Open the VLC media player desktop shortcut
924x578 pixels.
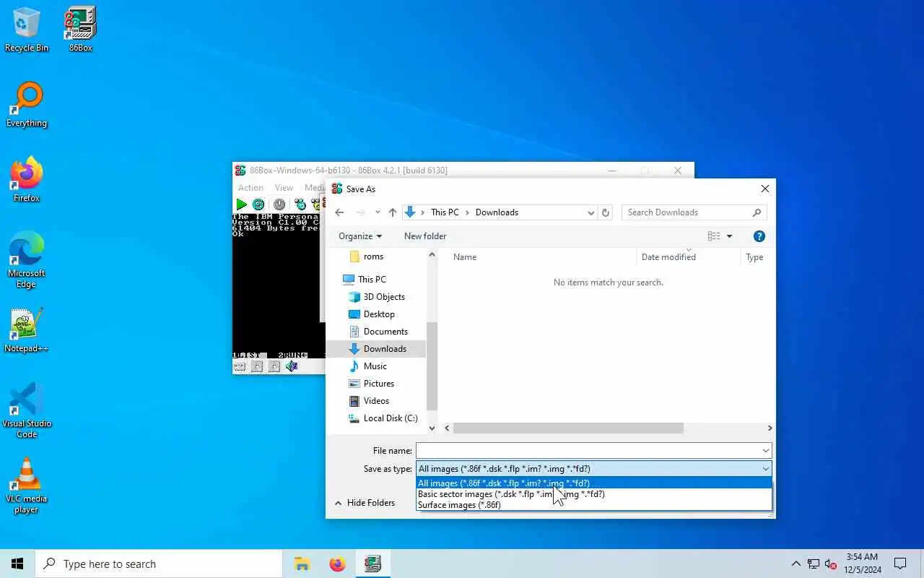pos(27,486)
